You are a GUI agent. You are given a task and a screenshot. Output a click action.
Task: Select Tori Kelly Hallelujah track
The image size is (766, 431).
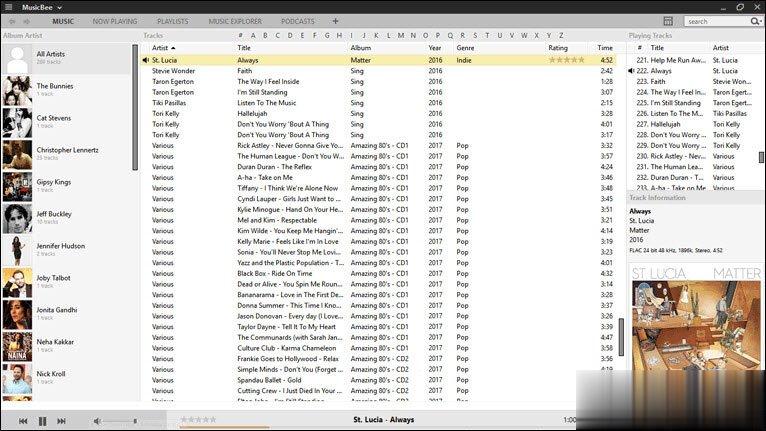[x=378, y=113]
